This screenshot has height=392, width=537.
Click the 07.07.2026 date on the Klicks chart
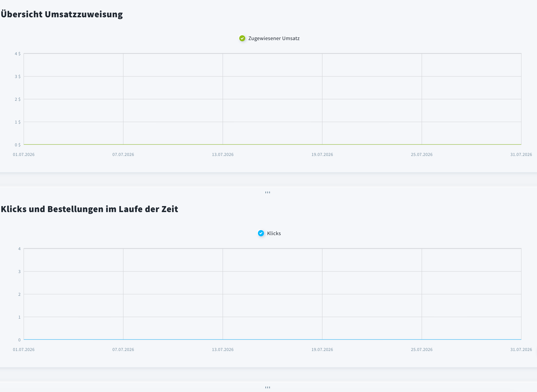[x=123, y=350]
